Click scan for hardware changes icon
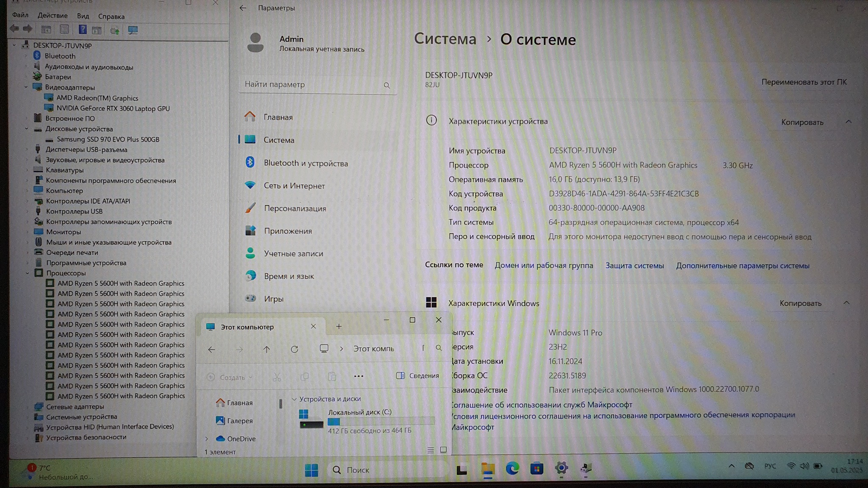The image size is (868, 488). point(133,30)
